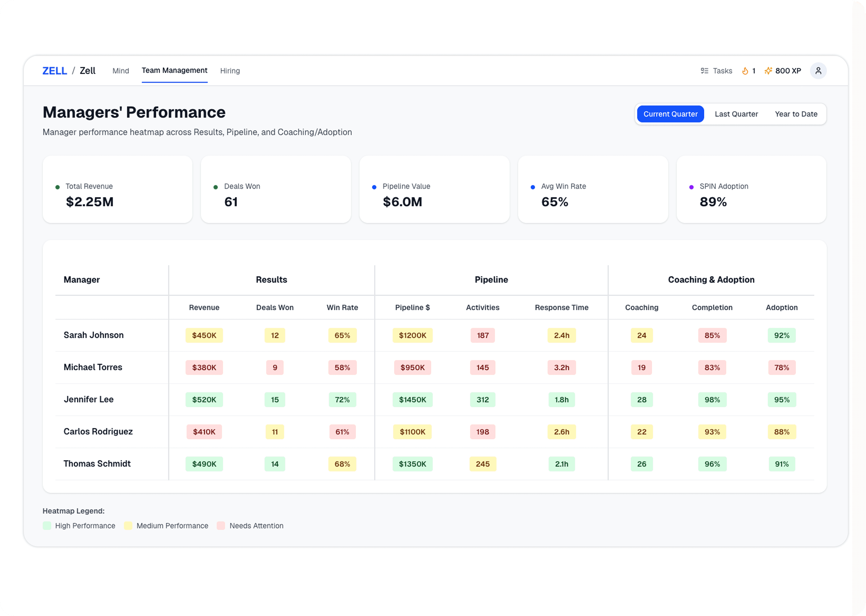The image size is (866, 616).
Task: Select Carlos Rodriguez in the table
Action: pos(98,432)
